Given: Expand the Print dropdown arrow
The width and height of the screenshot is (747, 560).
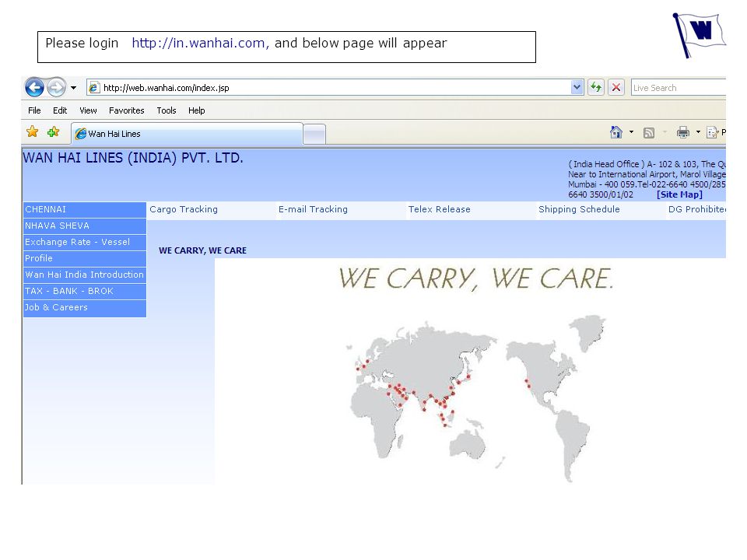Looking at the screenshot, I should 698,132.
